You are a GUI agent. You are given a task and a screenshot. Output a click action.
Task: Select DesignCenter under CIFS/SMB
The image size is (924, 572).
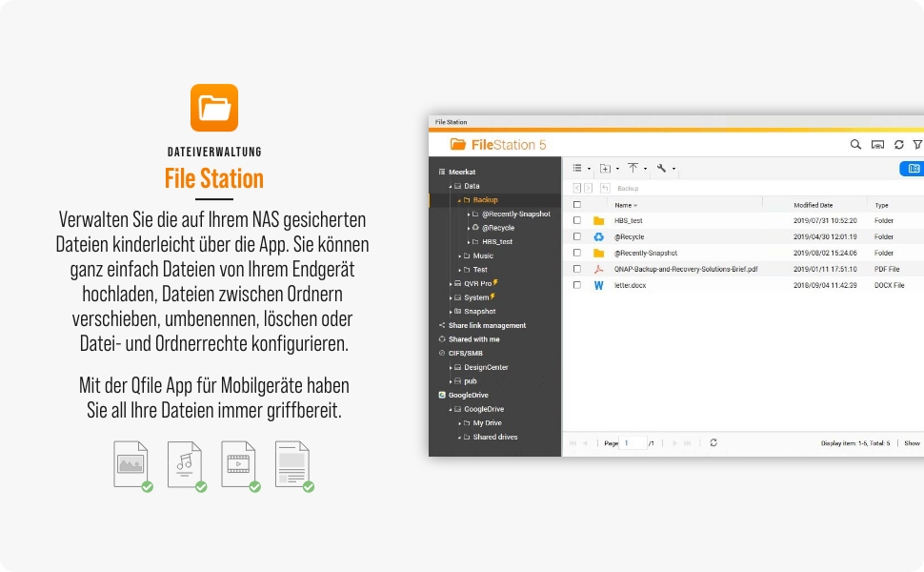(486, 367)
